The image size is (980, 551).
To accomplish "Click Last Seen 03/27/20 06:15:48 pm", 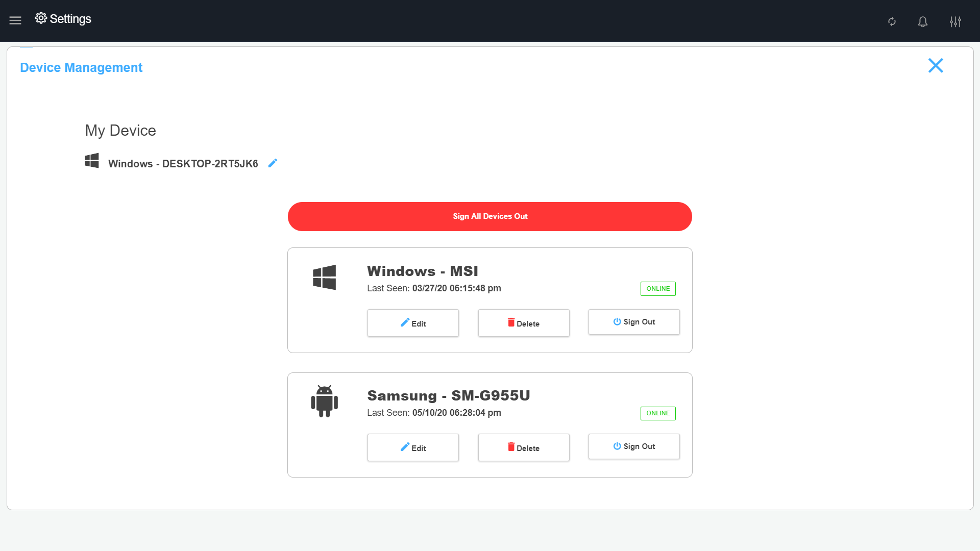I will 434,288.
